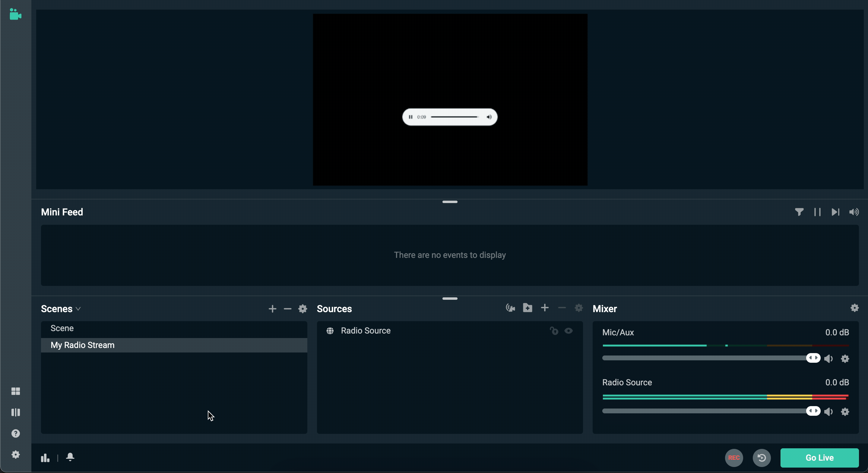The image size is (868, 473).
Task: Mute the Radio Source mixer channel
Action: click(828, 412)
